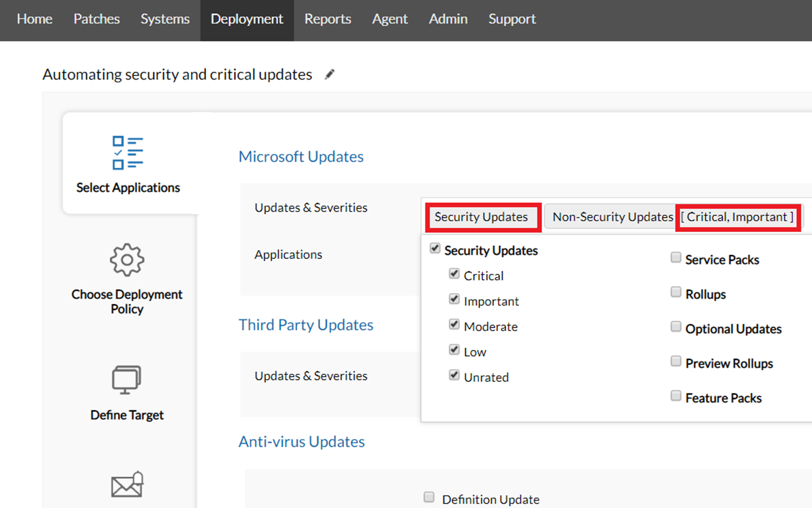Enable the Rollups checkbox
Viewport: 812px width, 508px height.
point(675,292)
